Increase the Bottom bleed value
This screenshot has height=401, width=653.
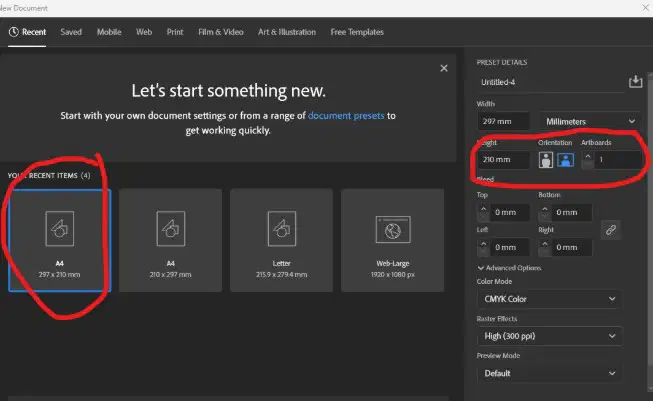pyautogui.click(x=545, y=209)
